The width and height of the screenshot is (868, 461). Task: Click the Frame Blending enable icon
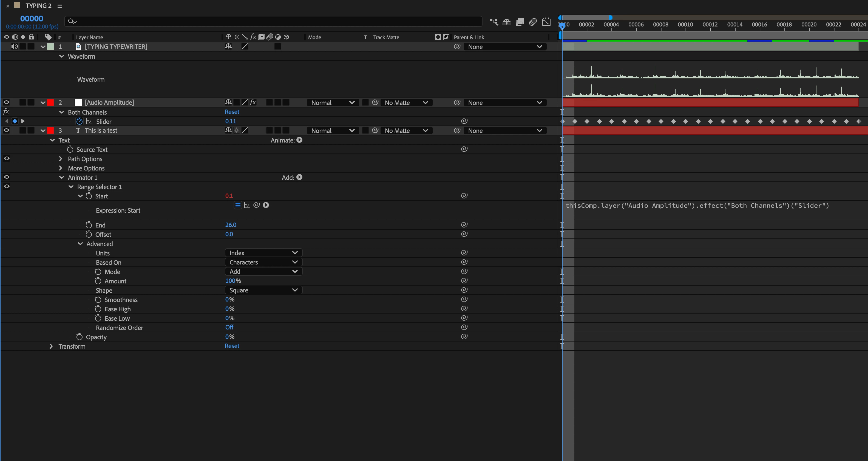pyautogui.click(x=520, y=22)
